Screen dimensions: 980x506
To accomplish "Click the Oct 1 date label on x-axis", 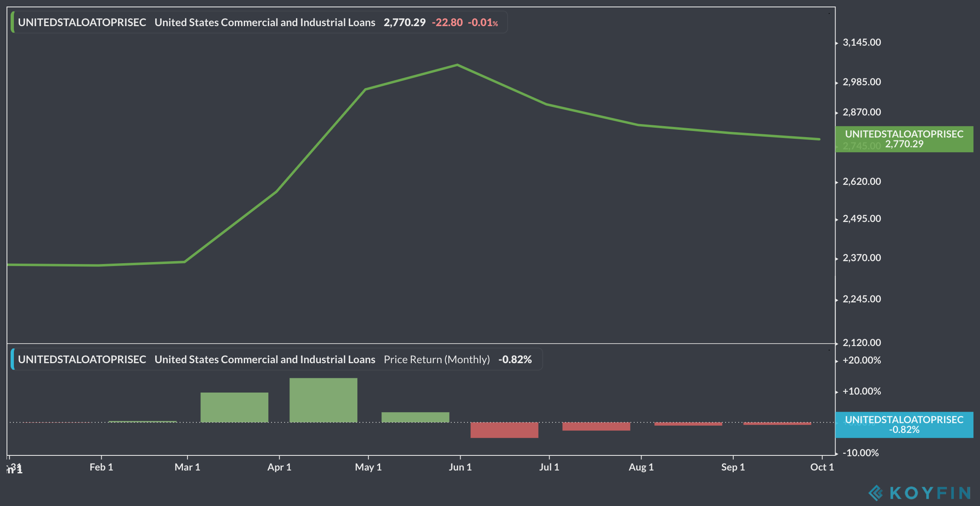I will (822, 467).
